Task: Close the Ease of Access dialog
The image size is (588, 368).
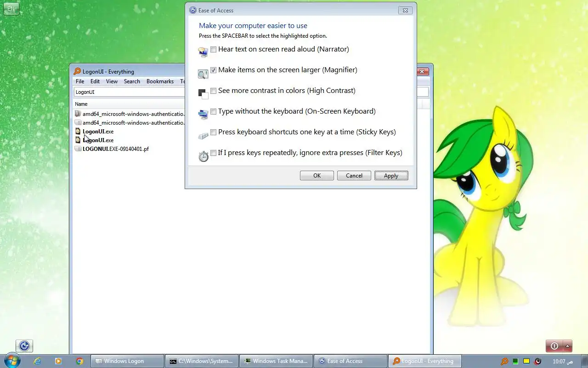Action: tap(405, 10)
